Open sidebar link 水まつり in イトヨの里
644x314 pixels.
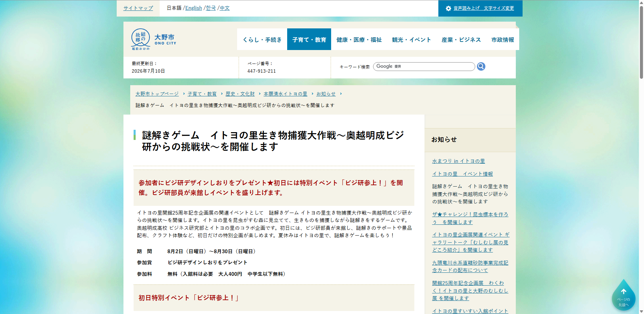[458, 161]
